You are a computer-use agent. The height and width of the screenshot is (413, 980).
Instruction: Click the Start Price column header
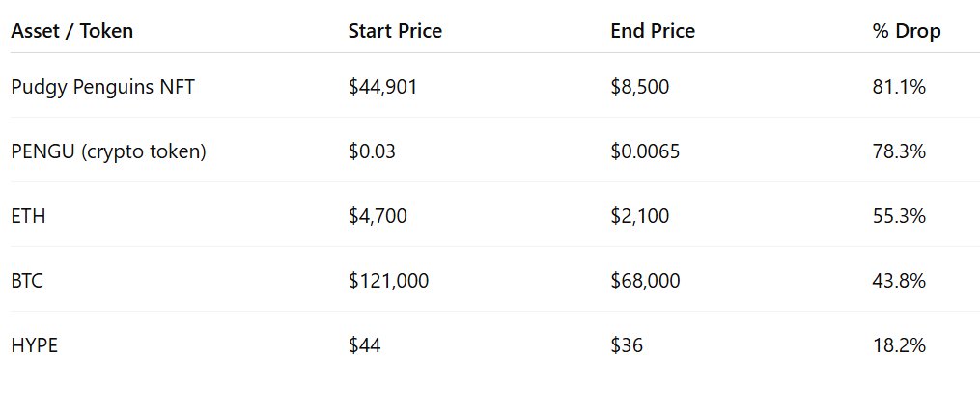pyautogui.click(x=395, y=31)
